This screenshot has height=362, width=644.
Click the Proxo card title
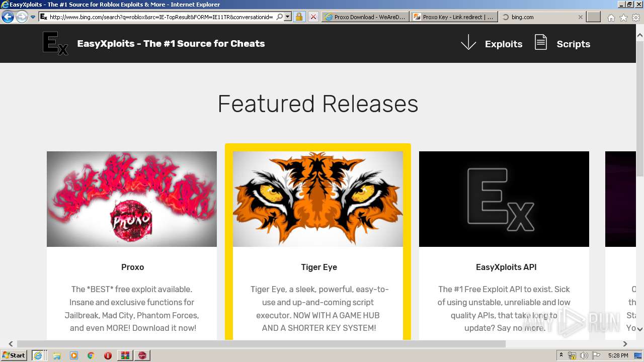[133, 267]
